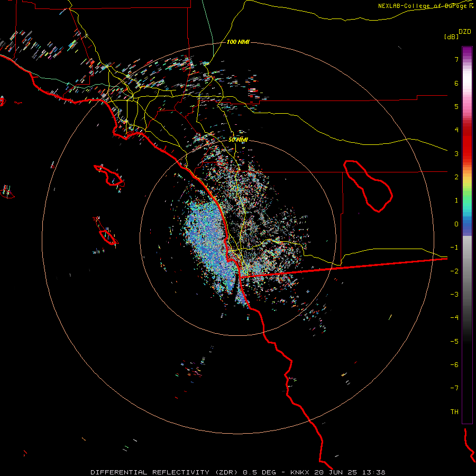Click the 5 label on the dB scale
The image size is (476, 476).
click(x=456, y=106)
